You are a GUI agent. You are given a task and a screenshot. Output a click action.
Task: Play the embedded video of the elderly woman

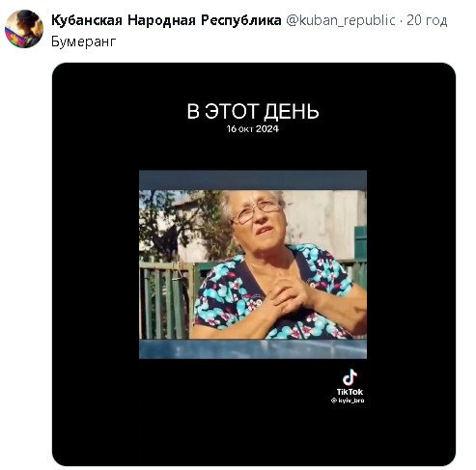point(253,264)
